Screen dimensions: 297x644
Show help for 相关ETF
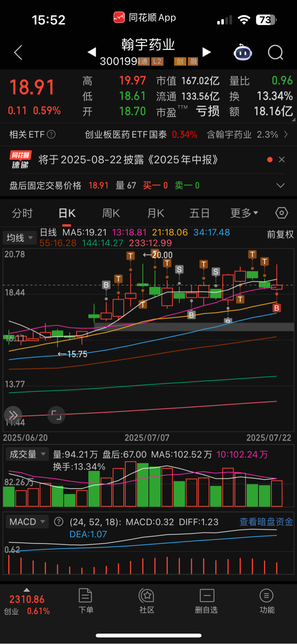coord(51,134)
